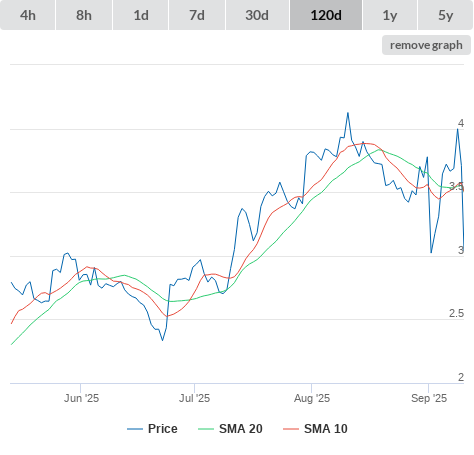Viewport: 474px width, 455px height.
Task: Click the blue Price legend line marker
Action: click(x=135, y=429)
